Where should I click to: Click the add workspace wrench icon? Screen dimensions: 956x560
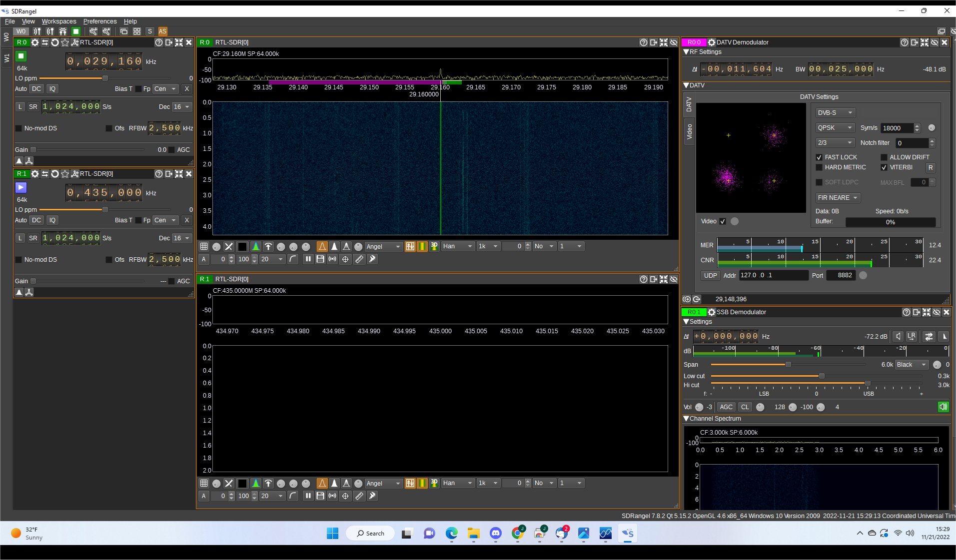tap(93, 31)
